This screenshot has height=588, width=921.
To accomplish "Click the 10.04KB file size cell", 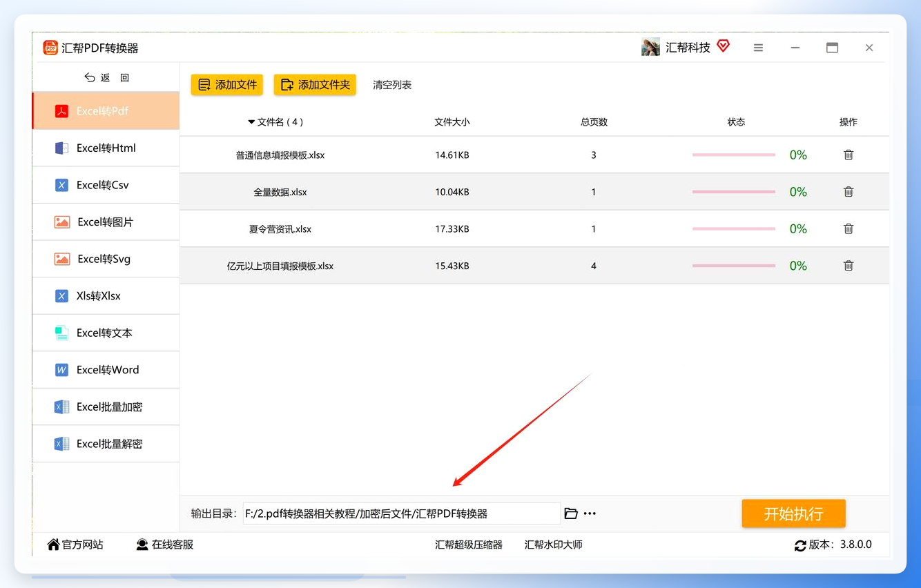I will pos(452,192).
